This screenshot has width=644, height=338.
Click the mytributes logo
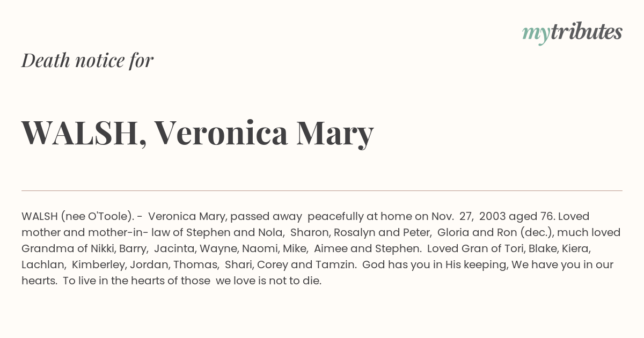(x=572, y=33)
